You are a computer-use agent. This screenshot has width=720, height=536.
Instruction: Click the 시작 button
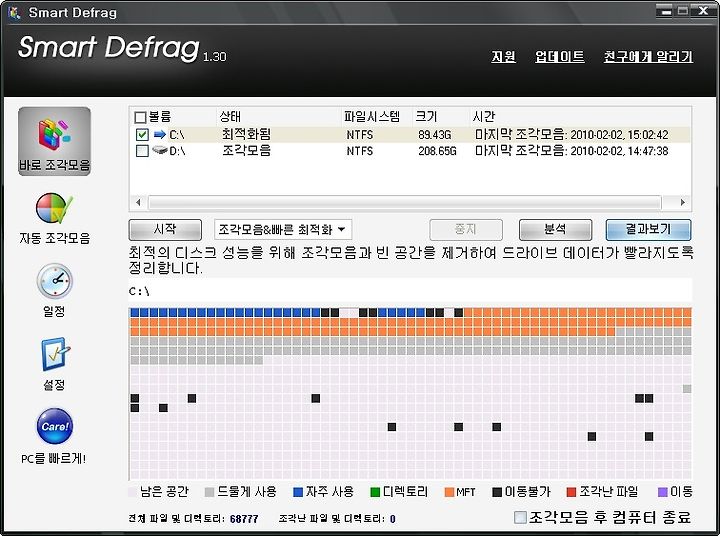(x=165, y=229)
